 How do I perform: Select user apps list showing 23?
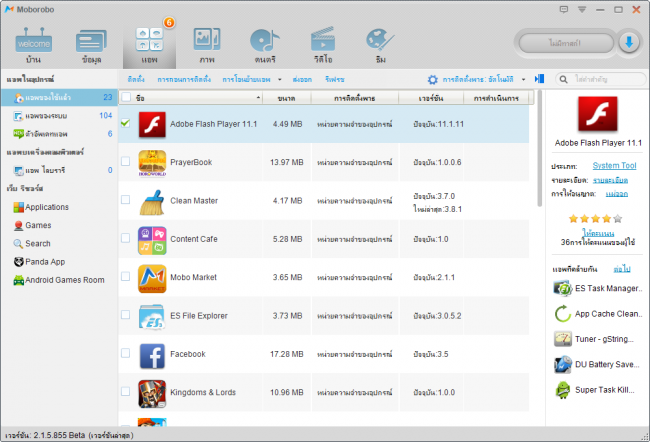59,97
